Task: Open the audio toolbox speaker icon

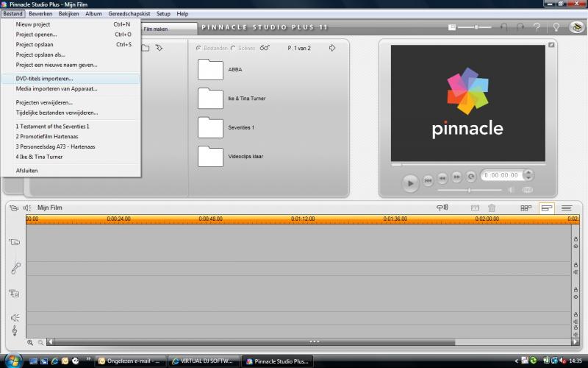Action: click(27, 208)
